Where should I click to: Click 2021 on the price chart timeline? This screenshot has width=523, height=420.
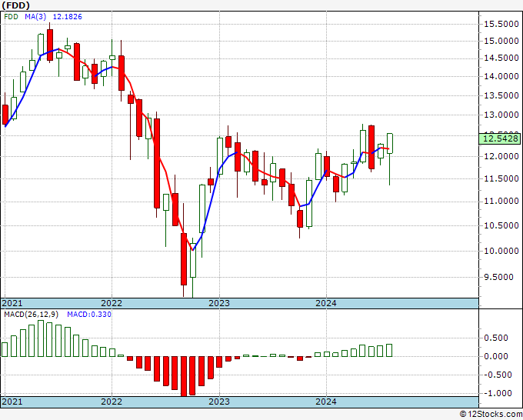tap(12, 303)
